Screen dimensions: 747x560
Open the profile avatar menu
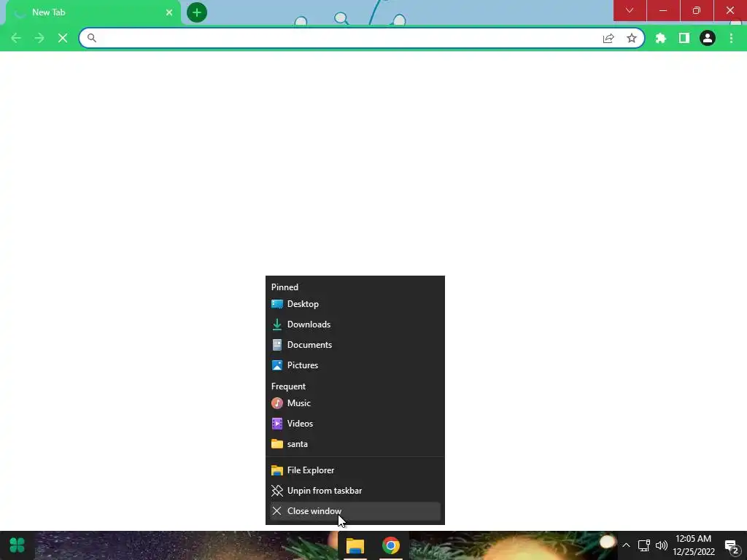click(x=708, y=38)
